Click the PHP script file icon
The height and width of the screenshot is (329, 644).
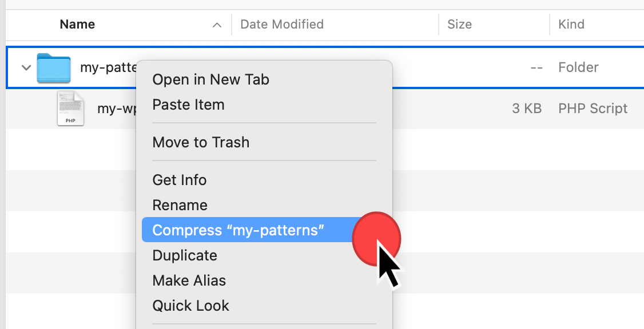point(70,109)
